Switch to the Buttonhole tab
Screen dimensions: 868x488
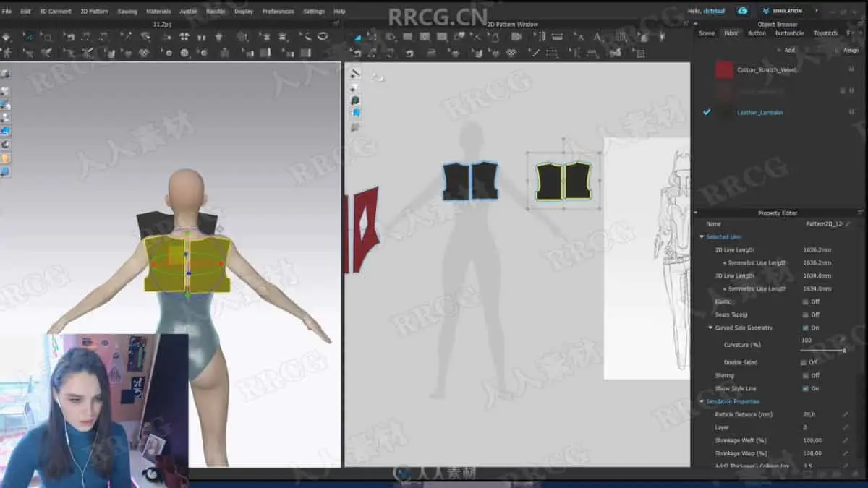pos(789,33)
